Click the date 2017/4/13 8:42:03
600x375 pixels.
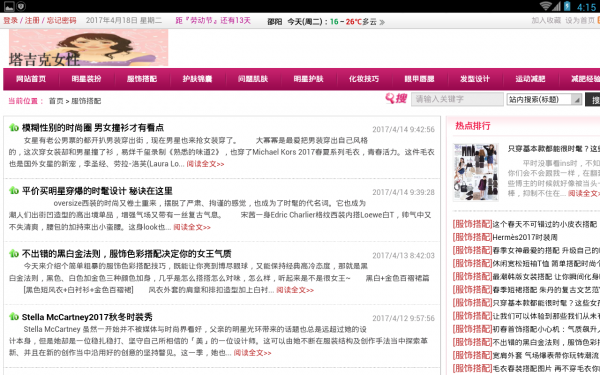(x=403, y=256)
